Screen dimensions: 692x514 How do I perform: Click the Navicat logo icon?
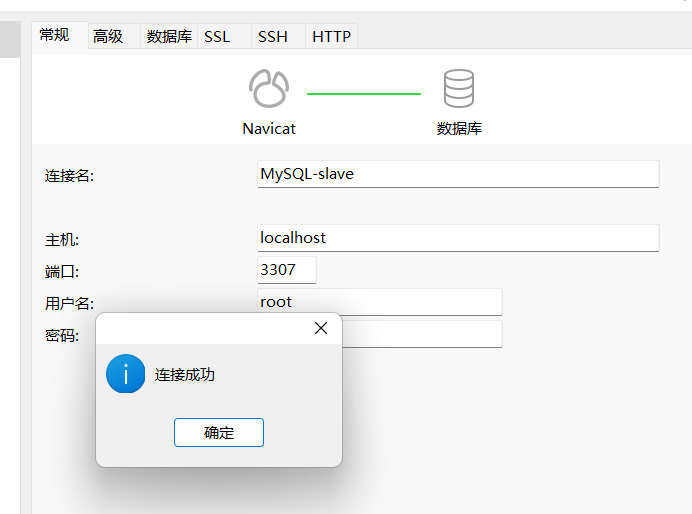(x=269, y=88)
